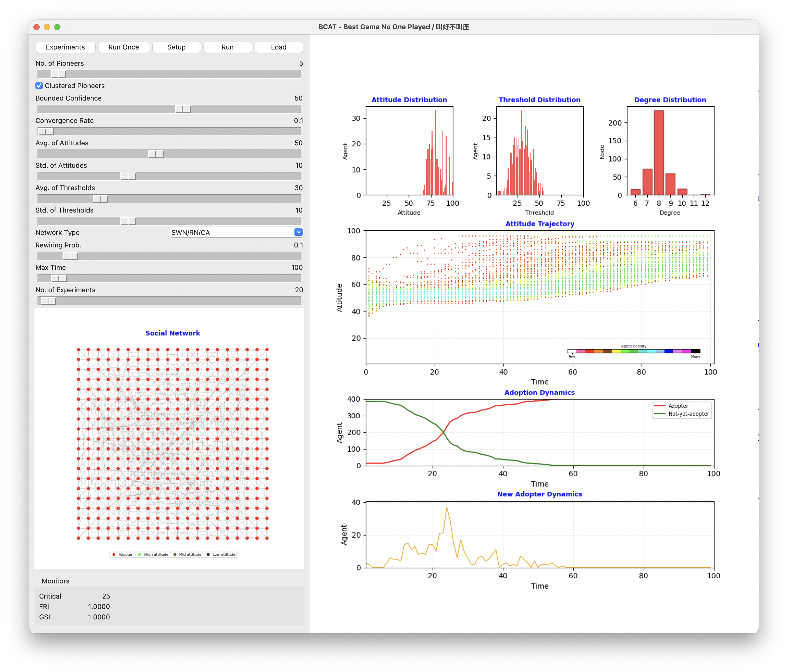Screen dimensions: 788x672
Task: Start simulation with the Run button
Action: tap(227, 47)
